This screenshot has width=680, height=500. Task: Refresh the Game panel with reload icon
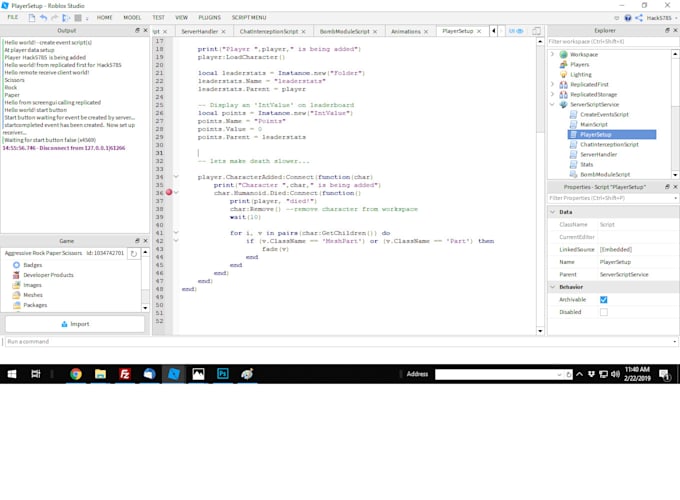(x=134, y=254)
